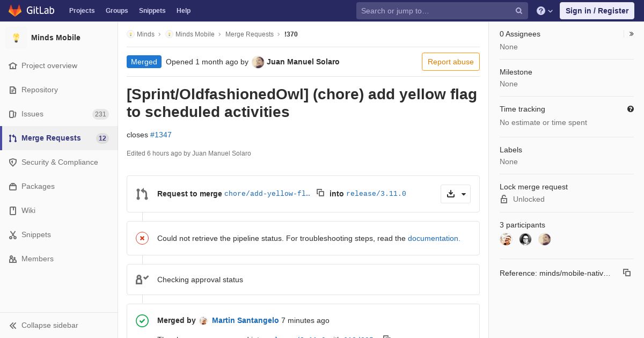Open Martin Santangelo profile link
The image size is (644, 338).
point(245,320)
